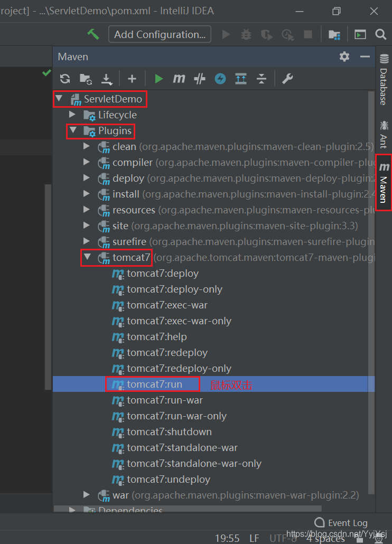Click the Maven tree horizontal scrollbar
This screenshot has height=544, width=392.
188,509
